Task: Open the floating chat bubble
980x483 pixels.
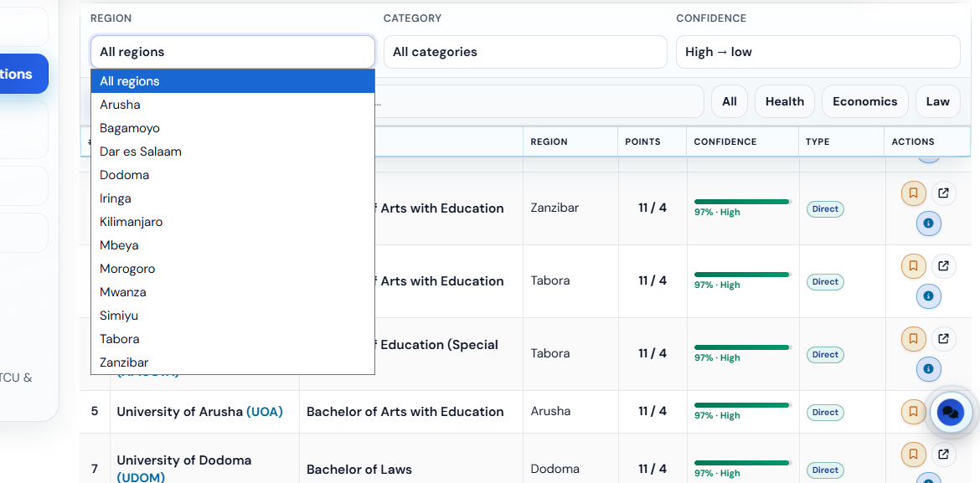Action: click(951, 413)
